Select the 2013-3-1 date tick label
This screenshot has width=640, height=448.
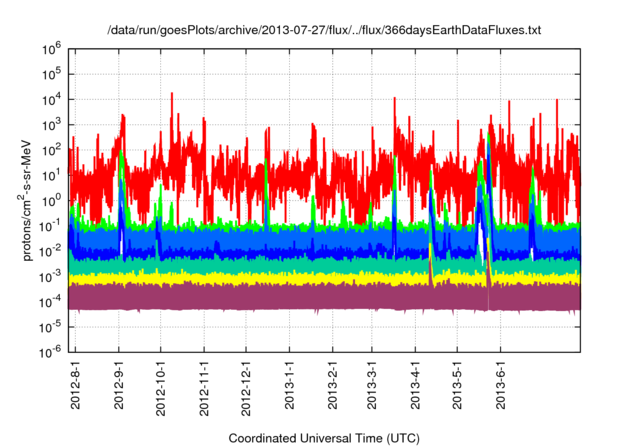coord(372,387)
